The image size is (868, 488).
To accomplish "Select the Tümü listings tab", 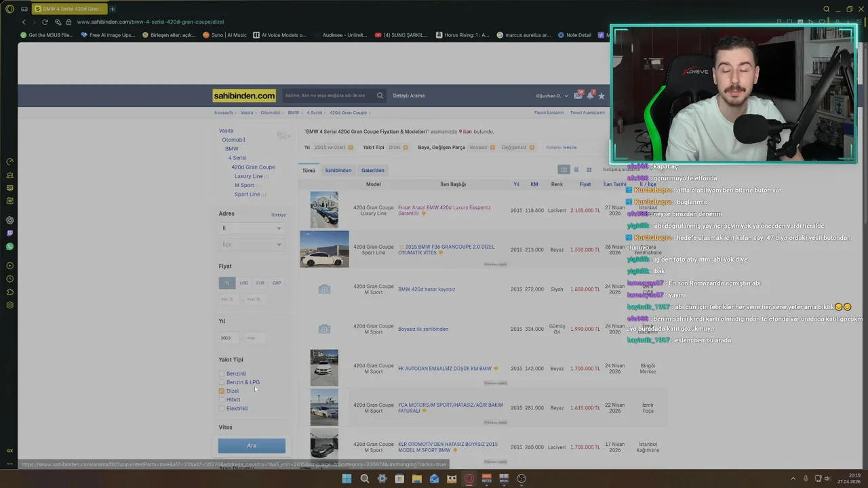I will [x=309, y=170].
